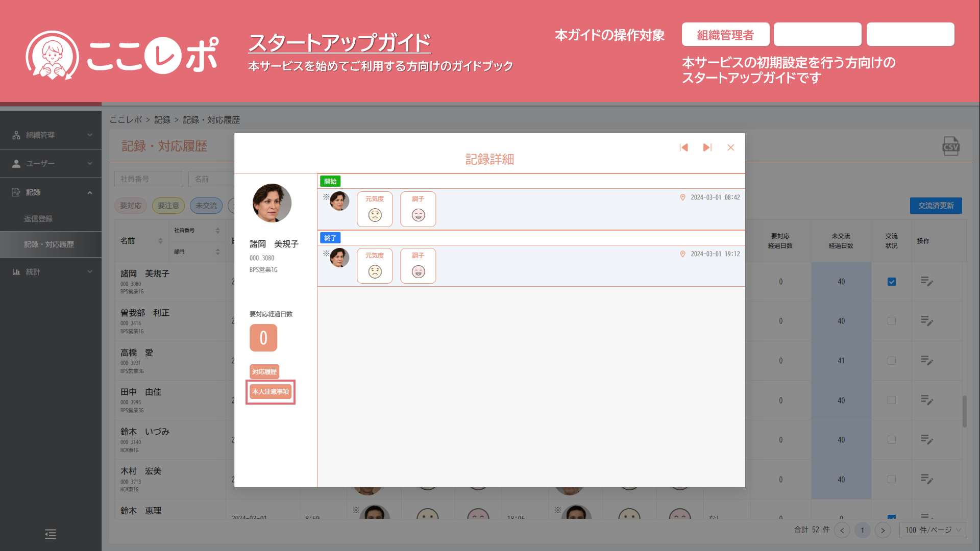Go to previous record in dialog
This screenshot has height=551, width=980.
coord(683,147)
